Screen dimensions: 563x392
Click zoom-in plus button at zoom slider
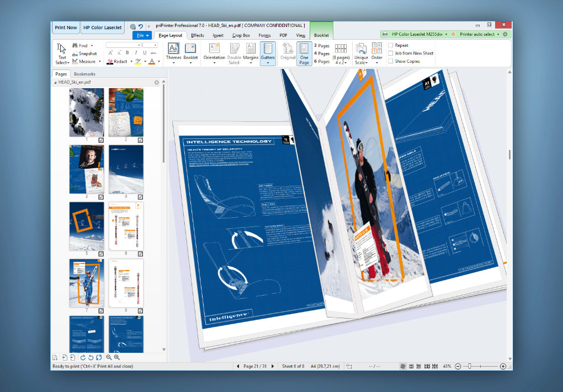(503, 366)
